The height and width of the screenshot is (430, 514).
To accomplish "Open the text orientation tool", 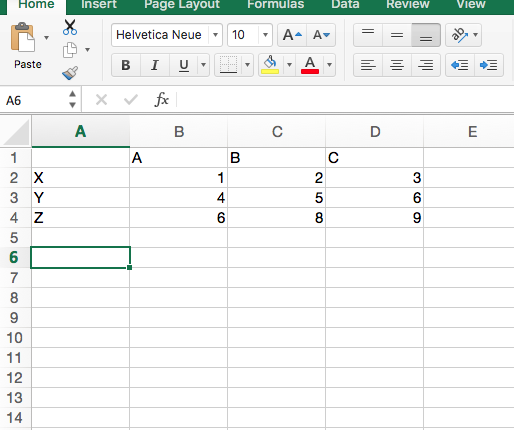I will [459, 35].
